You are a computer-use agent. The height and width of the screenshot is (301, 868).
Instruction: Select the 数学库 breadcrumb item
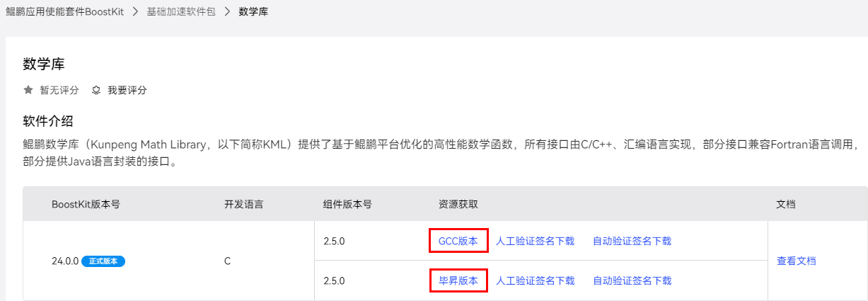click(253, 12)
